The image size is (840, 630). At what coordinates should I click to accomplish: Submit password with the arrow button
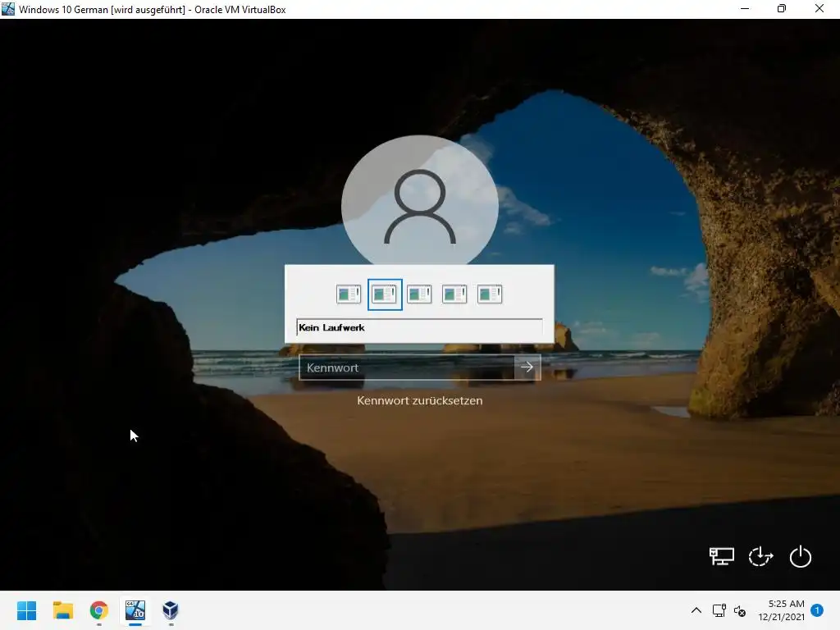pyautogui.click(x=527, y=367)
